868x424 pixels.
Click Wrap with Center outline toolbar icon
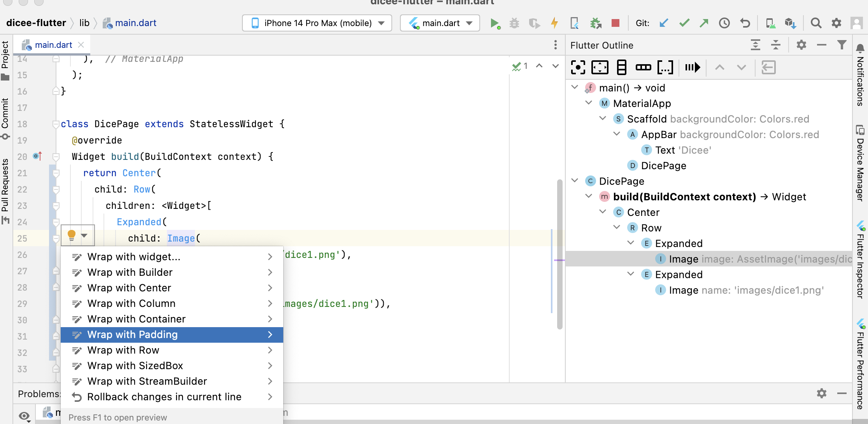point(578,67)
